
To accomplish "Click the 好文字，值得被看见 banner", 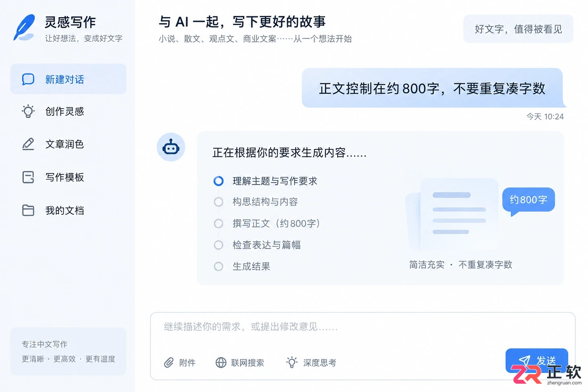I will point(518,29).
